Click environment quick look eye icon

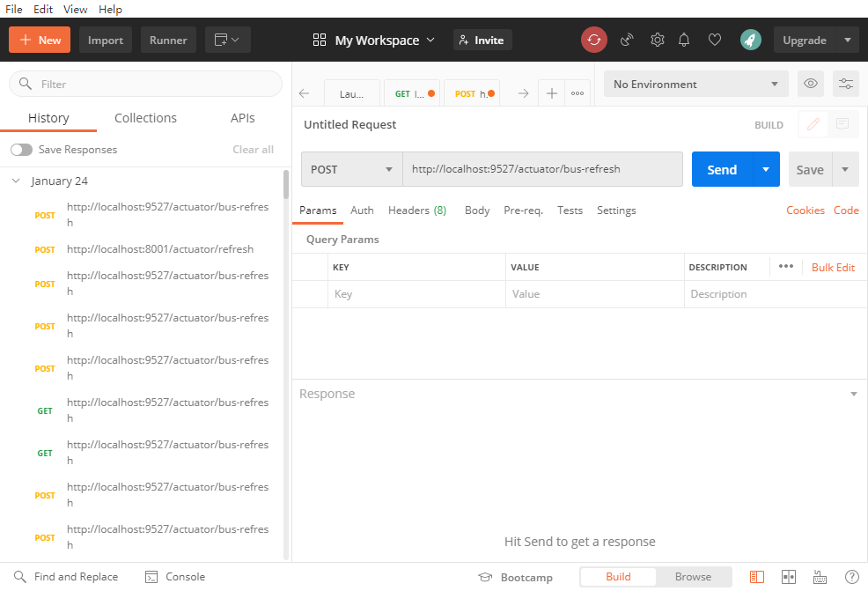(811, 84)
